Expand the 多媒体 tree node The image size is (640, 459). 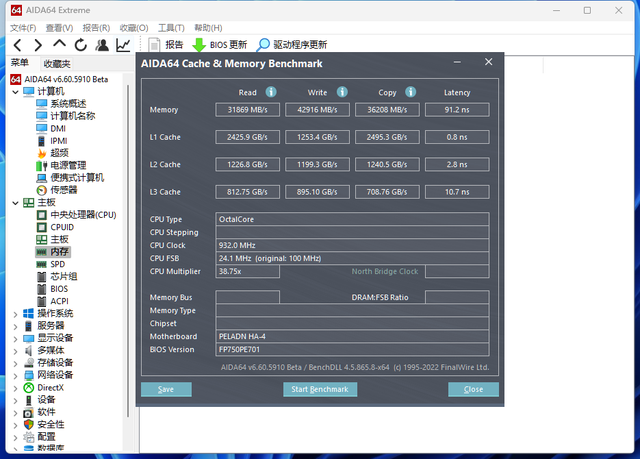coord(15,350)
